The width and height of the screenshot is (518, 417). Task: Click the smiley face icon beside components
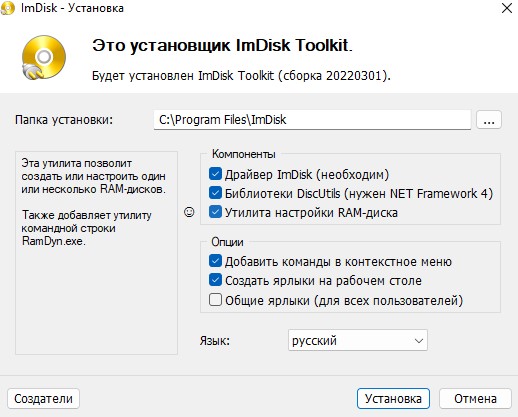(x=189, y=212)
